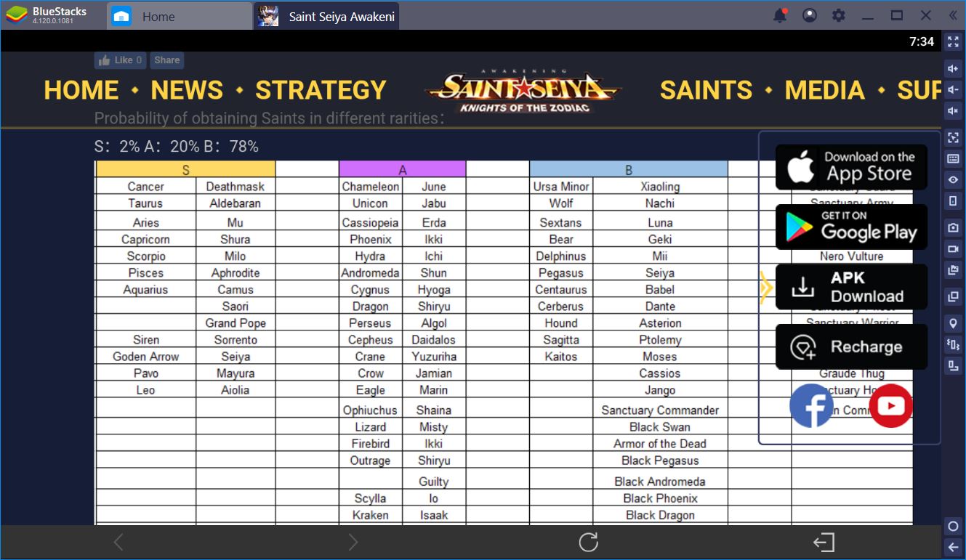The height and width of the screenshot is (560, 966).
Task: Open media folder icon in sidebar
Action: click(953, 270)
